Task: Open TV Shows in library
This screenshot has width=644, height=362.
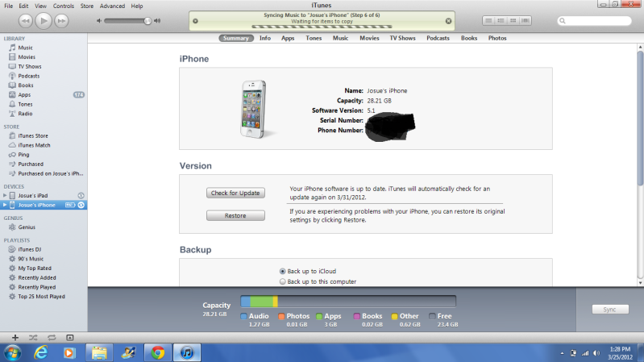Action: [x=30, y=67]
